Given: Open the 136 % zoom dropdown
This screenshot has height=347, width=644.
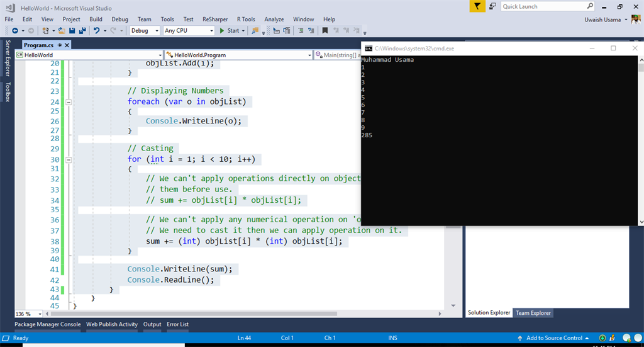Looking at the screenshot, I should [40, 314].
